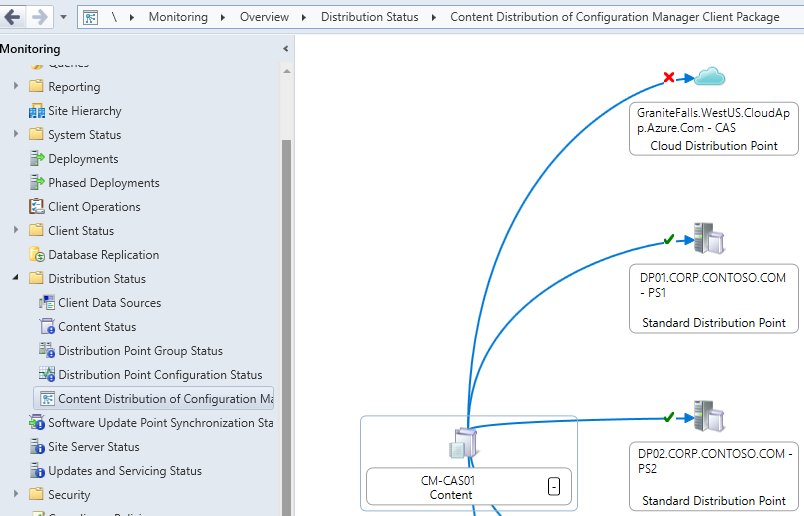This screenshot has width=804, height=516.
Task: Click the scroll up arrow in navigation pane
Action: coord(287,71)
